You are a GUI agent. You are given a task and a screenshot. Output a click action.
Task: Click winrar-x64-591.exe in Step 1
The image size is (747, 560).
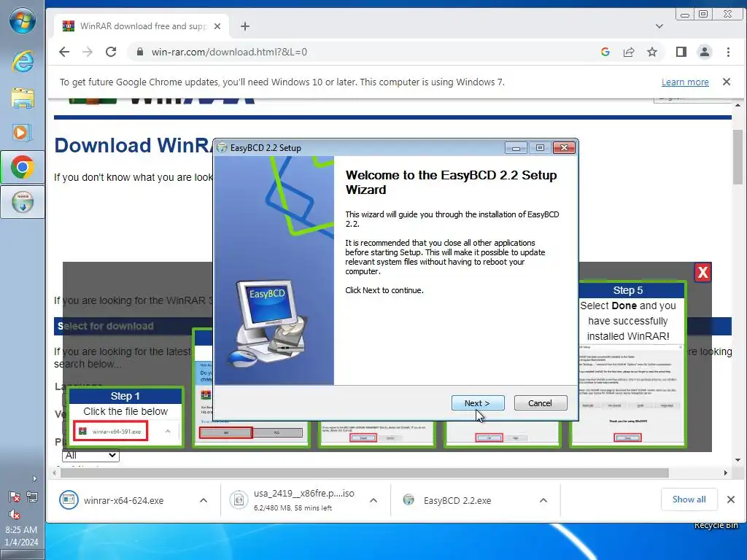point(111,431)
